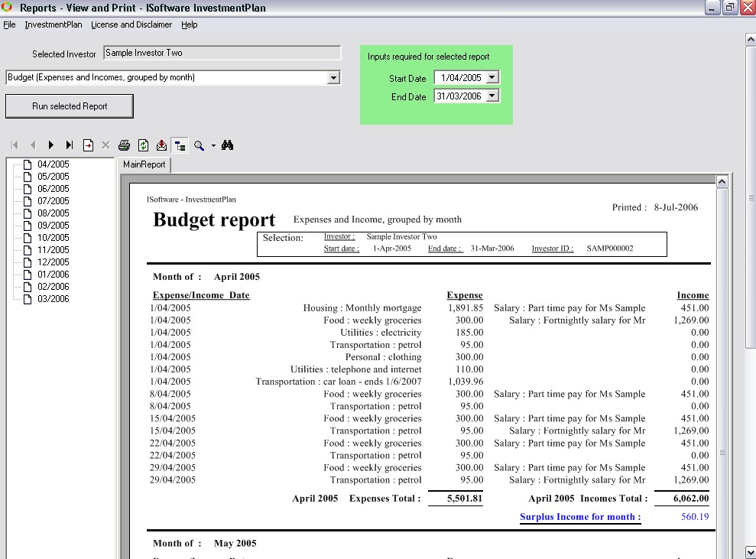The image size is (756, 559).
Task: Advance to the next report page
Action: pos(51,145)
